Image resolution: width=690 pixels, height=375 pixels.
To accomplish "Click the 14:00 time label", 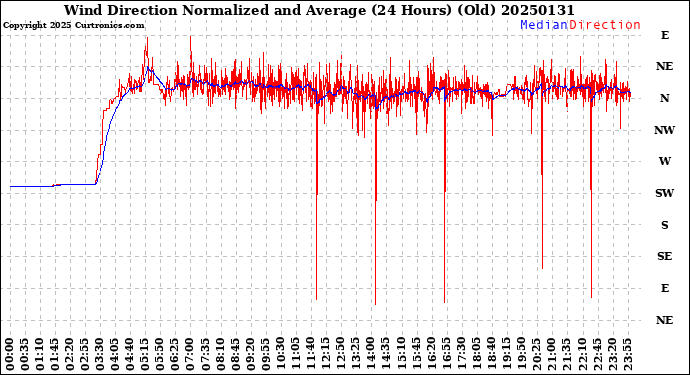I will tap(371, 355).
